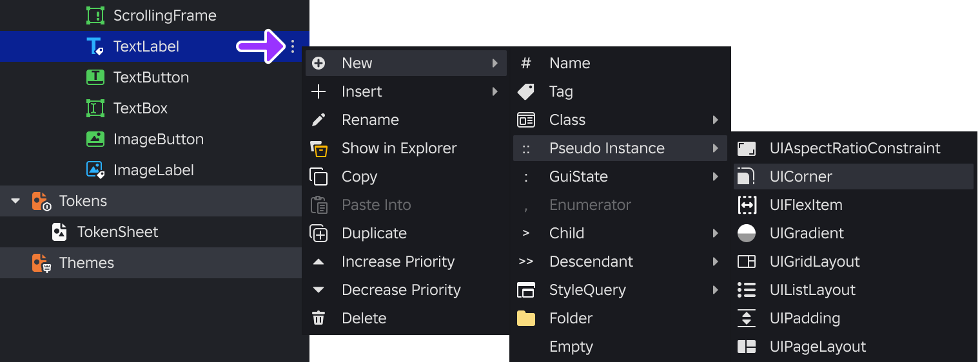Click the TextBox icon in the tree

click(95, 108)
